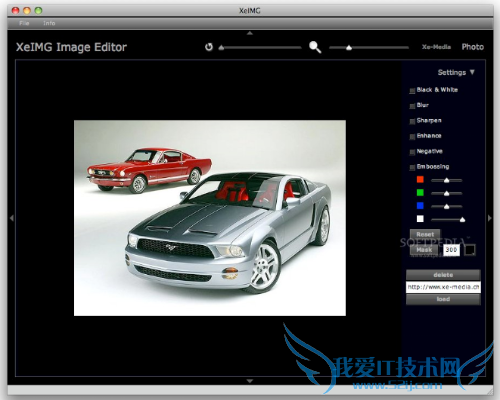Click the red channel color swatch
Viewport: 500px width, 400px height.
pyautogui.click(x=420, y=180)
